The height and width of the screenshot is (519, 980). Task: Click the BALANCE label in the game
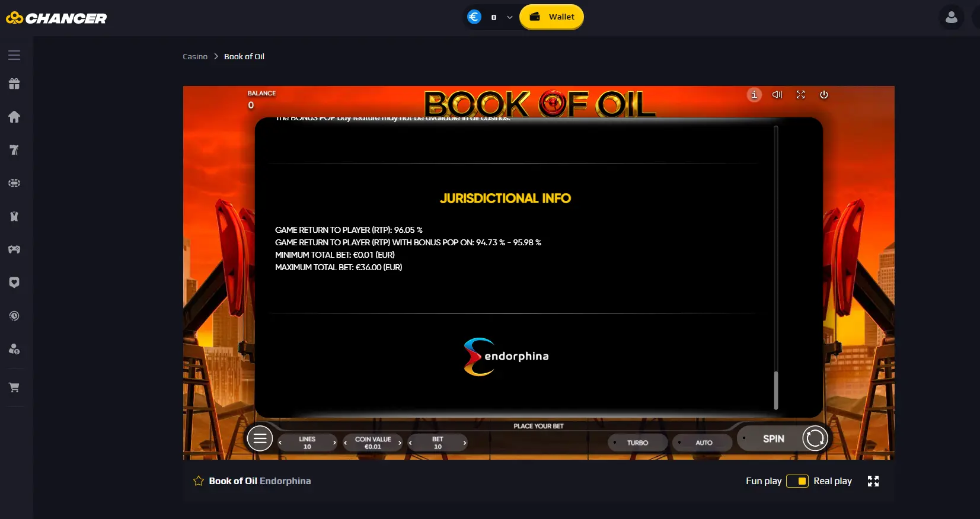261,94
